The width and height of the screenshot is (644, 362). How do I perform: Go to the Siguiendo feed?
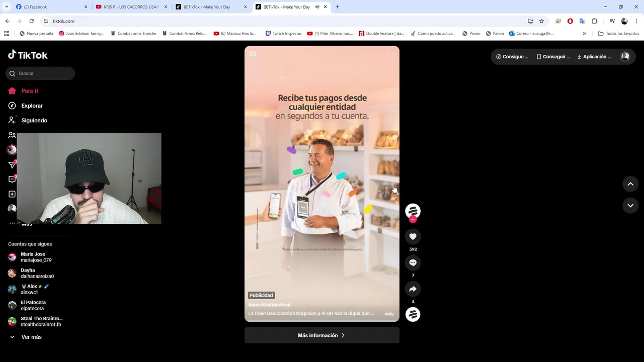[x=34, y=120]
